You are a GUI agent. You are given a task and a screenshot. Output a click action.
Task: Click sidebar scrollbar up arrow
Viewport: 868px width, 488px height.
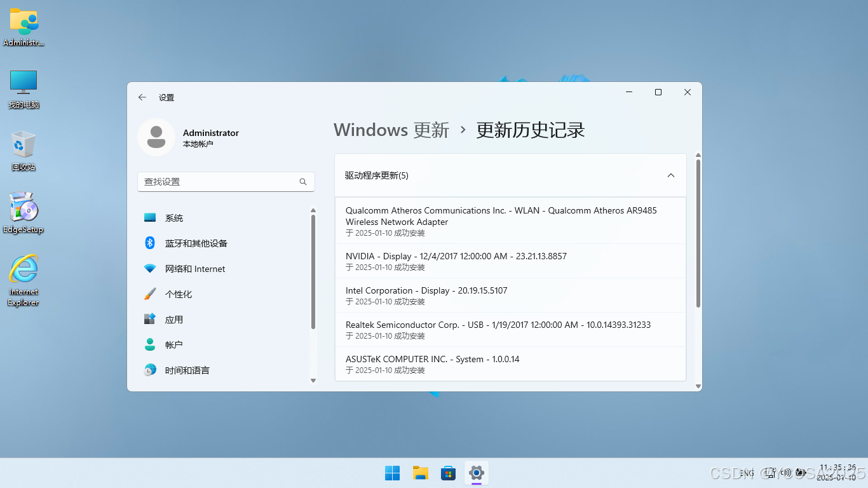coord(313,210)
